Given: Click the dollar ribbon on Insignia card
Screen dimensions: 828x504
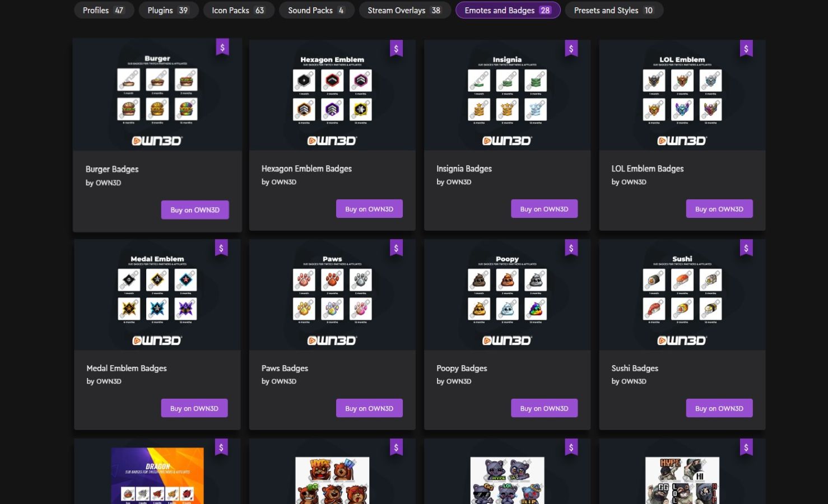Looking at the screenshot, I should 571,49.
